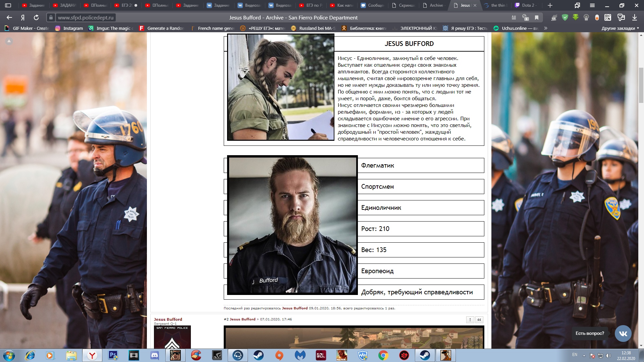Screen dimensions: 644x362
Task: Open the QR code generator extension
Action: pos(608,17)
